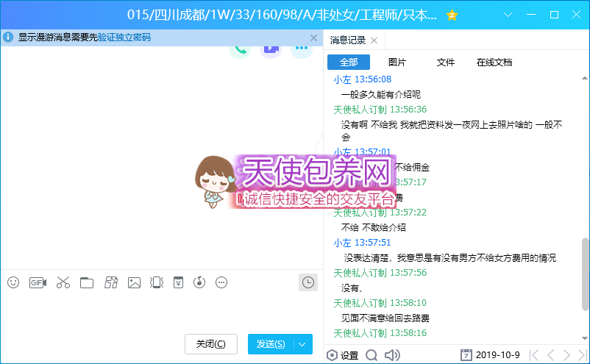Open the QQ music share icon

[x=199, y=282]
